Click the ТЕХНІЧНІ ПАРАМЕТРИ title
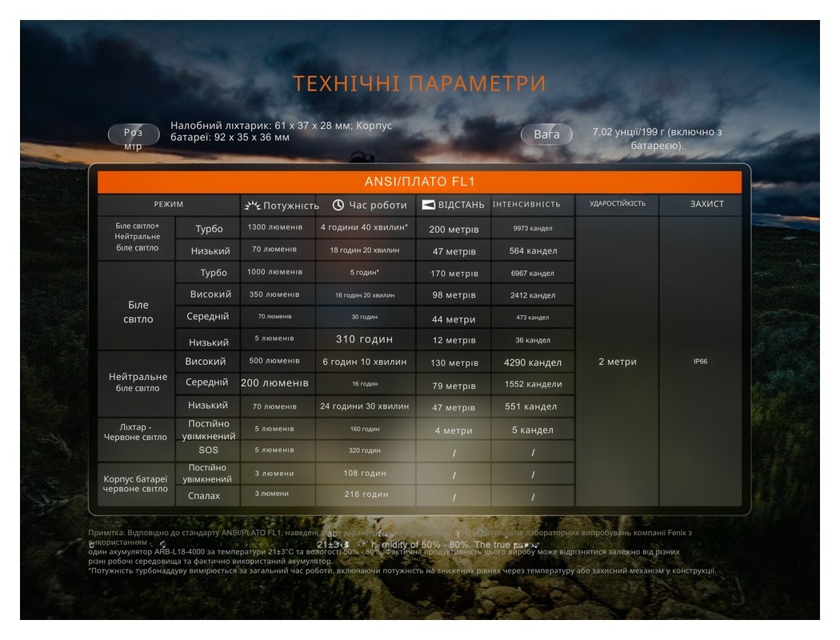This screenshot has width=840, height=640. [x=419, y=84]
